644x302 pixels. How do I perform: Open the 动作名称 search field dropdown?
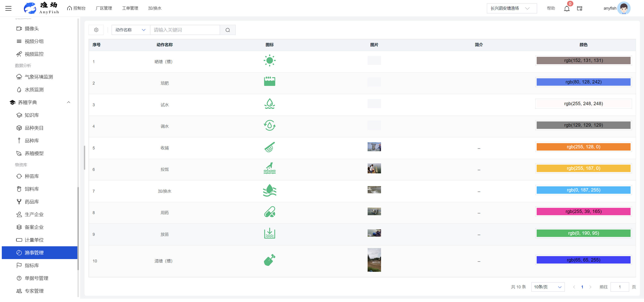point(131,30)
